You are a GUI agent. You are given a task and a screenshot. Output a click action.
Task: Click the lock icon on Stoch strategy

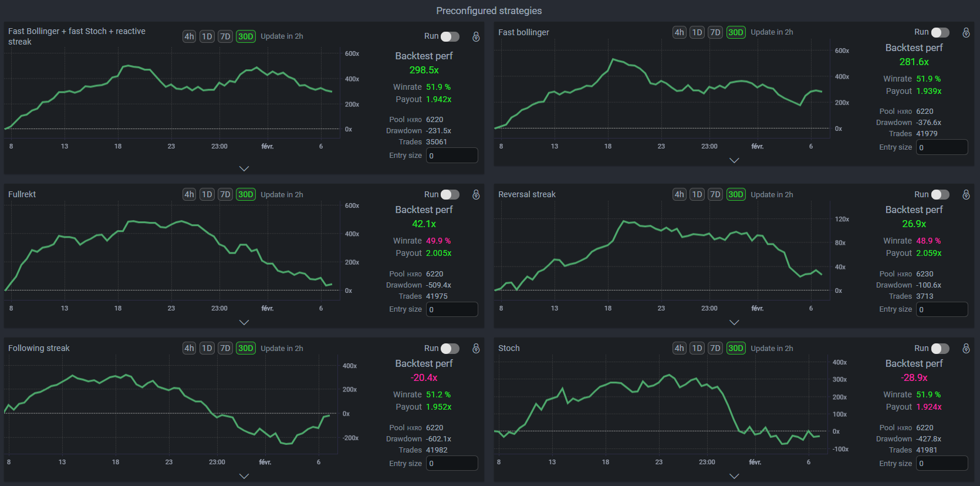pyautogui.click(x=966, y=348)
